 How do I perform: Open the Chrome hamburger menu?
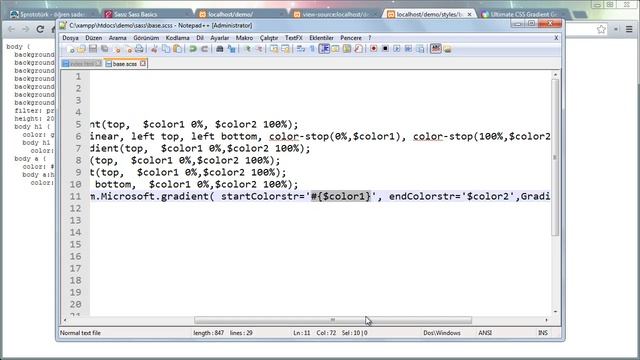coord(629,29)
